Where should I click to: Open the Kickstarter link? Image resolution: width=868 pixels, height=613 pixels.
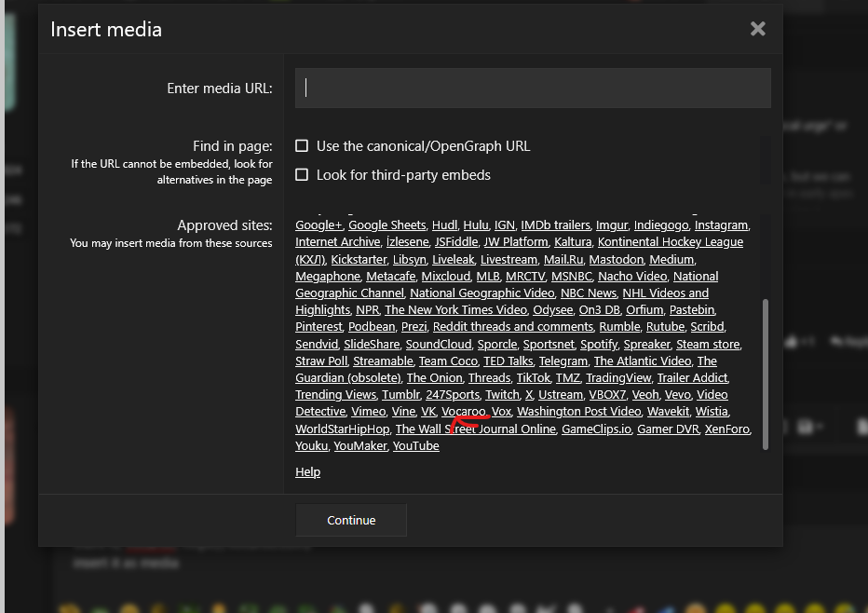tap(359, 260)
